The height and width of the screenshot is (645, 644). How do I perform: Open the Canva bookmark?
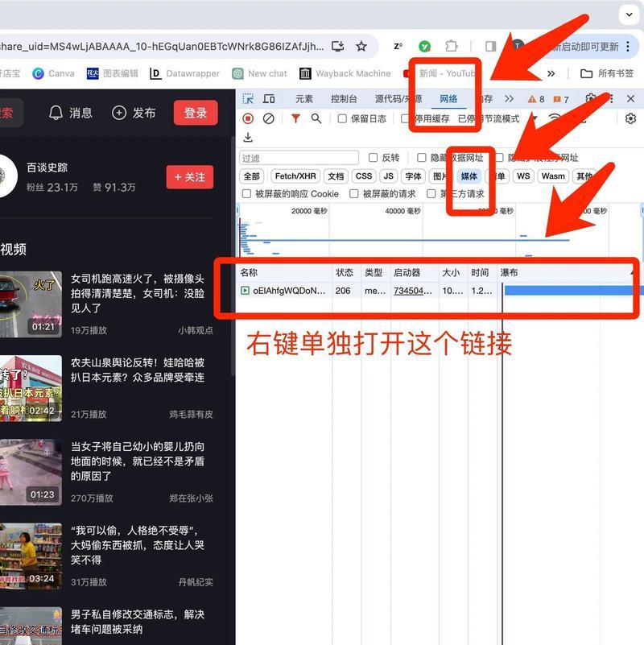(53, 73)
